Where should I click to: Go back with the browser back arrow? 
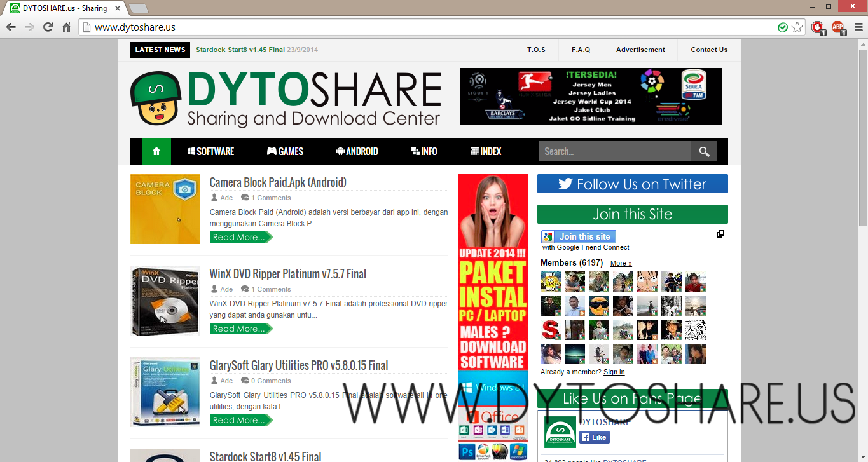coord(11,27)
